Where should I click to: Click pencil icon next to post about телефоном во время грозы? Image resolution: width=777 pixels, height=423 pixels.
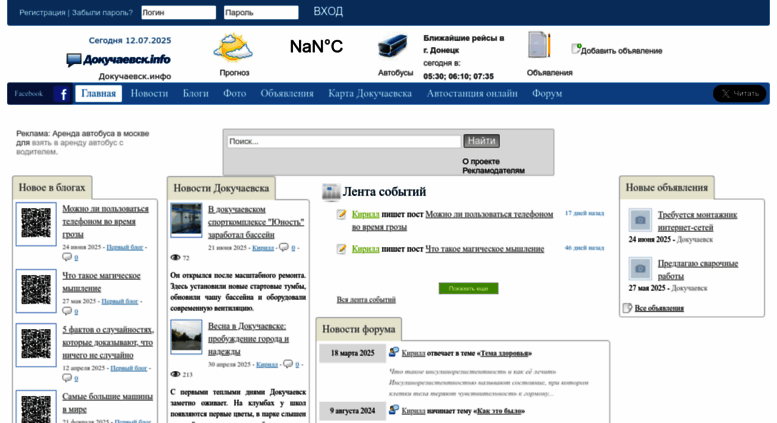[x=341, y=214]
